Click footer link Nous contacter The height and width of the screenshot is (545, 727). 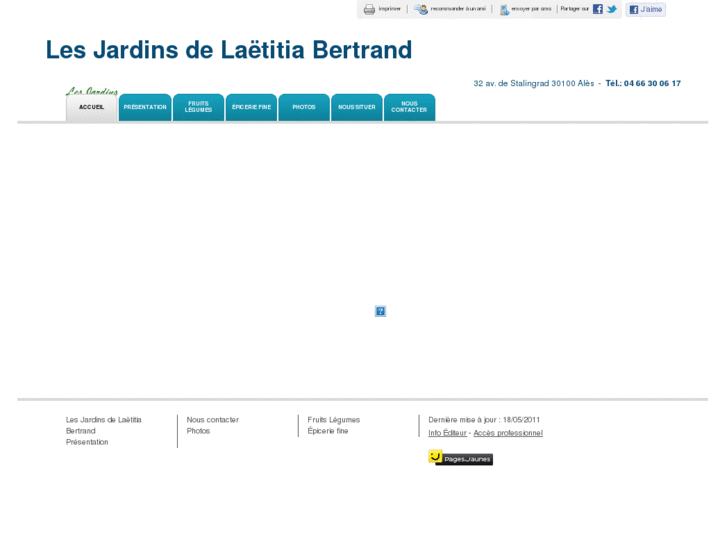212,420
